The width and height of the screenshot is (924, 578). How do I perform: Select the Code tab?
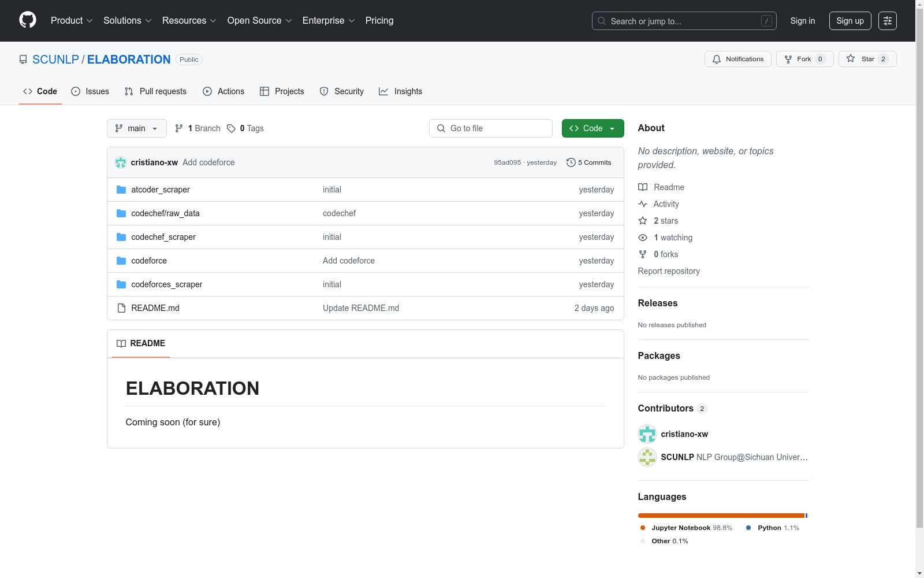tap(40, 91)
